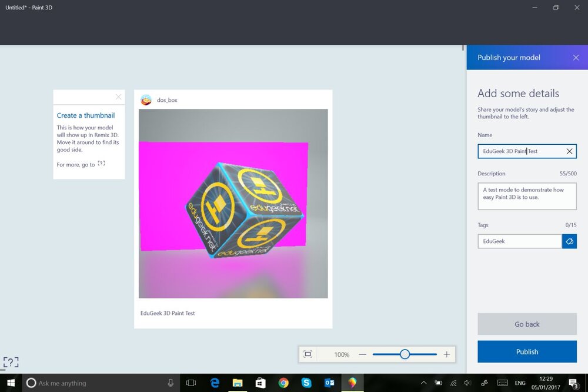This screenshot has width=588, height=392.
Task: Open help icon at bottom-left corner
Action: tap(11, 362)
